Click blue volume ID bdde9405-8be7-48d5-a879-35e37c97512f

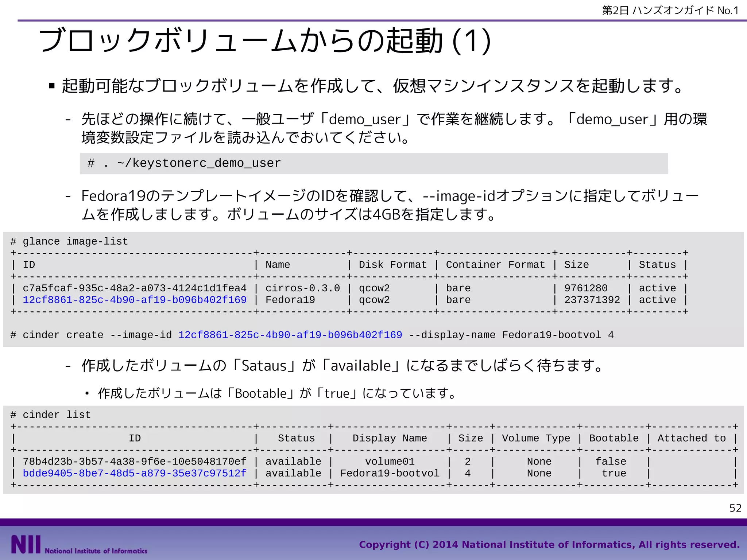point(135,473)
